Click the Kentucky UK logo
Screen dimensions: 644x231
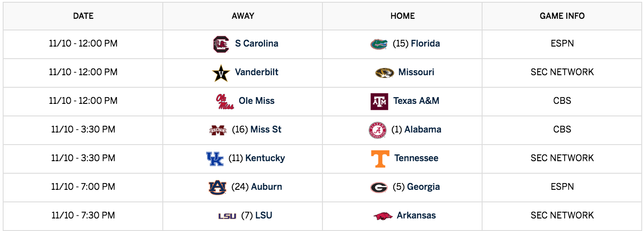click(x=214, y=158)
